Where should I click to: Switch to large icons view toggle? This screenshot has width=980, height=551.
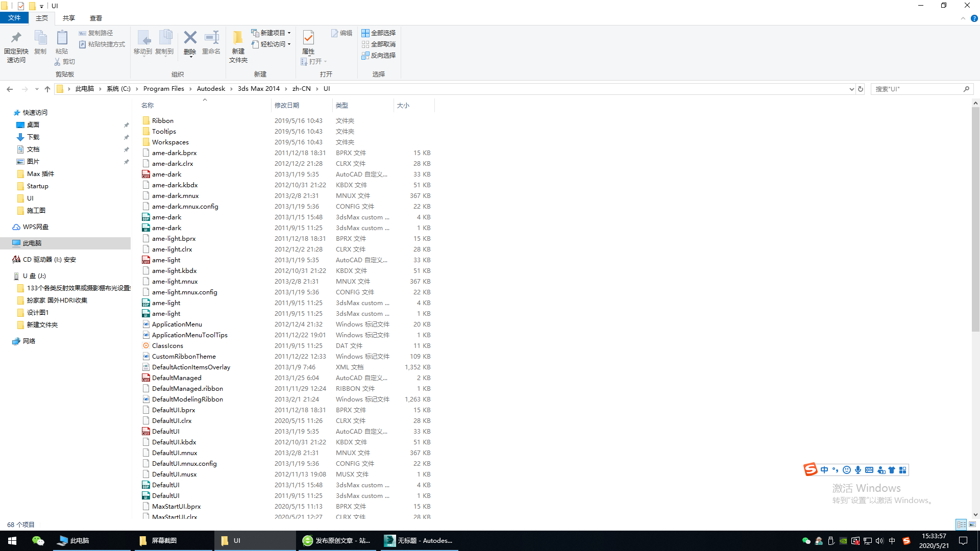click(972, 524)
